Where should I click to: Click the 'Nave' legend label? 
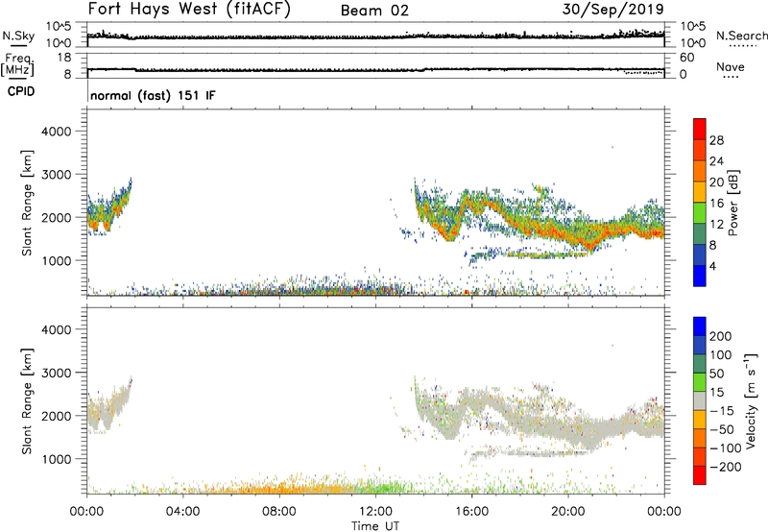click(731, 67)
